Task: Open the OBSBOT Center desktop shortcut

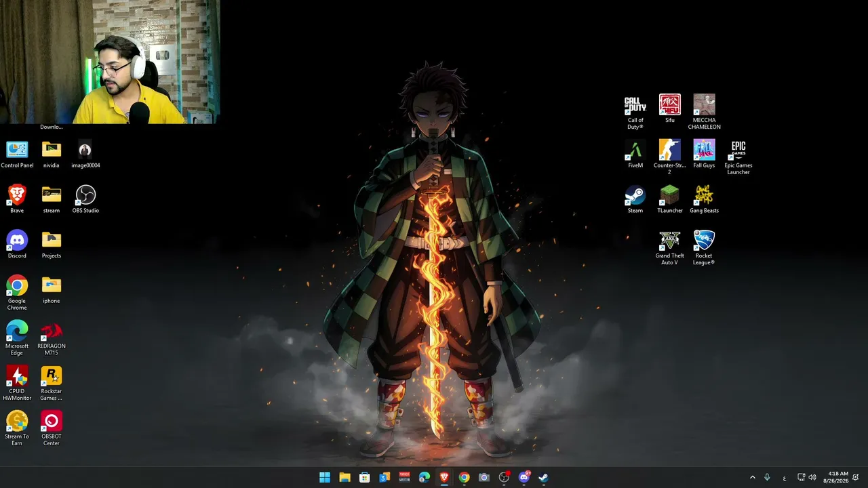Action: [52, 428]
